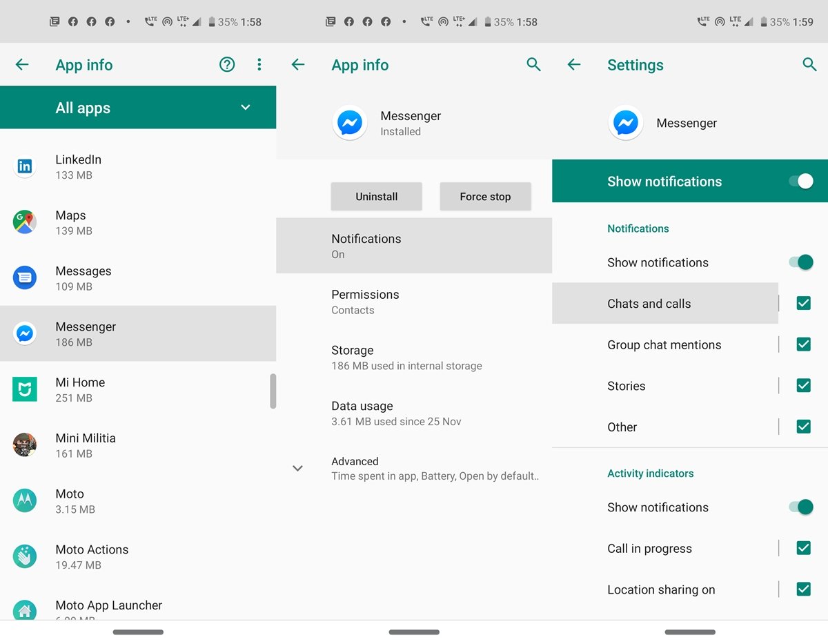Tap the LinkedIn app icon
Viewport: 828px width, 644px height.
[x=25, y=166]
